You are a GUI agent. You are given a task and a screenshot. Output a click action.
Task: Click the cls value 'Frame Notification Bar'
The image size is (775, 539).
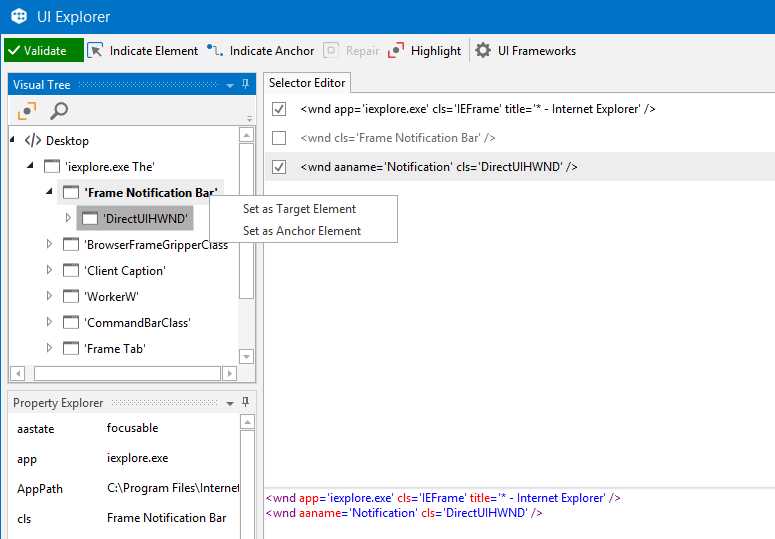167,518
